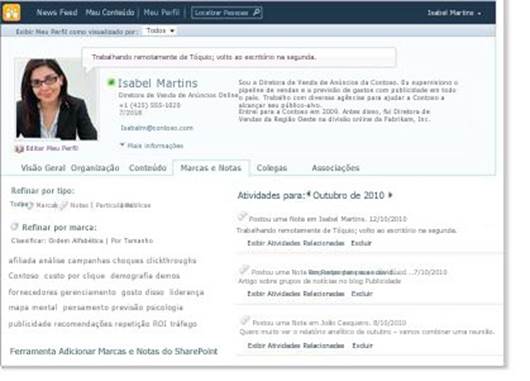Click the tag 'ROI'
The image size is (530, 381).
pyautogui.click(x=160, y=324)
